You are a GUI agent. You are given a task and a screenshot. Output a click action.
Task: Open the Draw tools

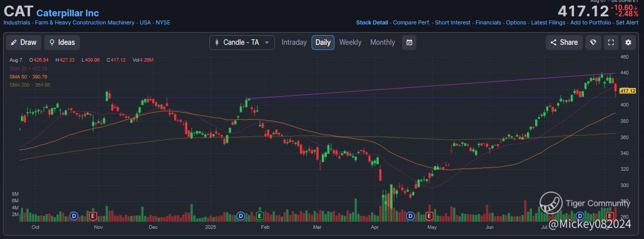[x=24, y=42]
